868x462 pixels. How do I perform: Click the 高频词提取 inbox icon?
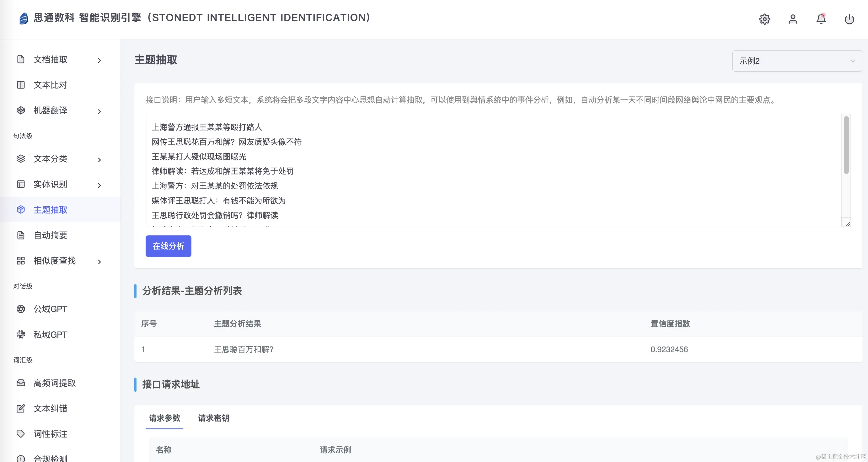click(x=21, y=383)
